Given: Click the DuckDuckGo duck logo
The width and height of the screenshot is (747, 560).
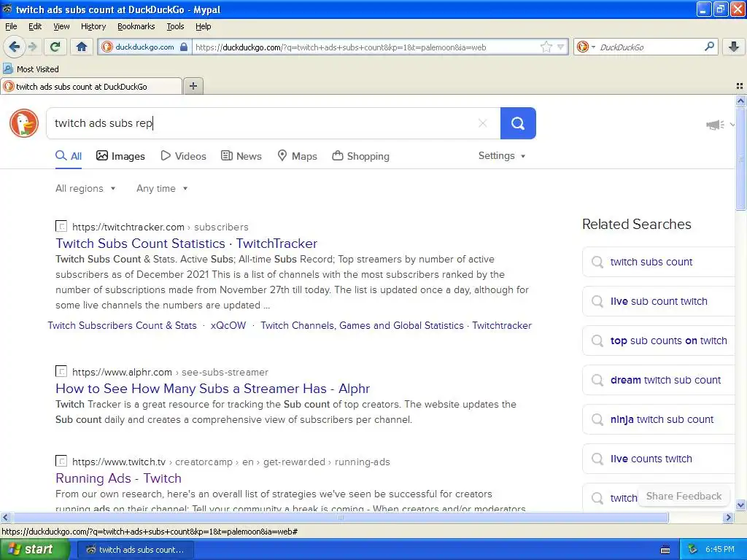Looking at the screenshot, I should [x=24, y=122].
